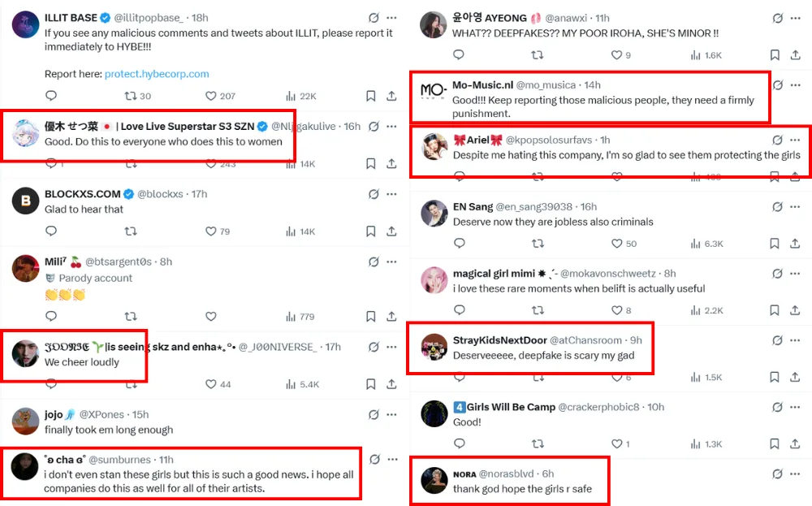
Task: Like AYEONG's deepfakes reply
Action: (x=616, y=55)
